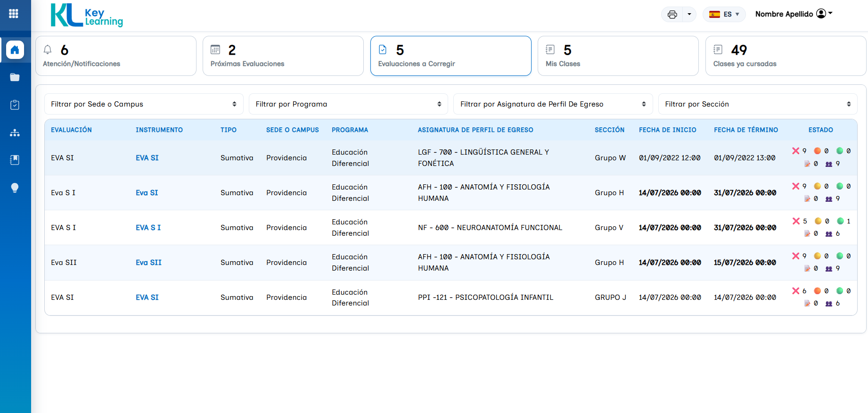868x413 pixels.
Task: Expand the Filtrar por Sección dropdown
Action: tap(758, 104)
